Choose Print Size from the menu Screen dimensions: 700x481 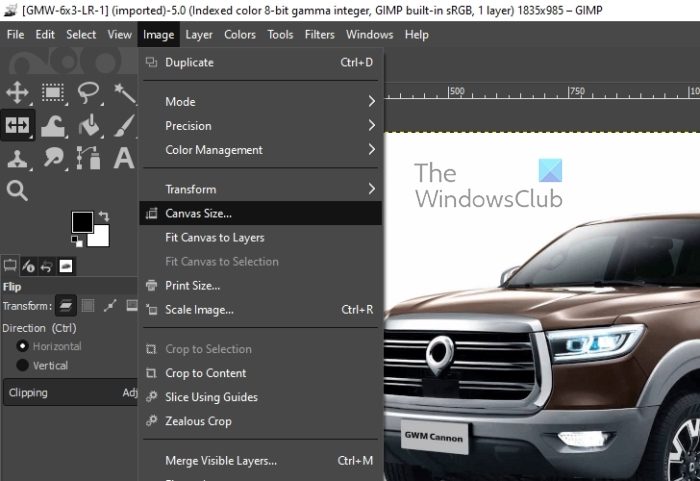click(x=261, y=285)
